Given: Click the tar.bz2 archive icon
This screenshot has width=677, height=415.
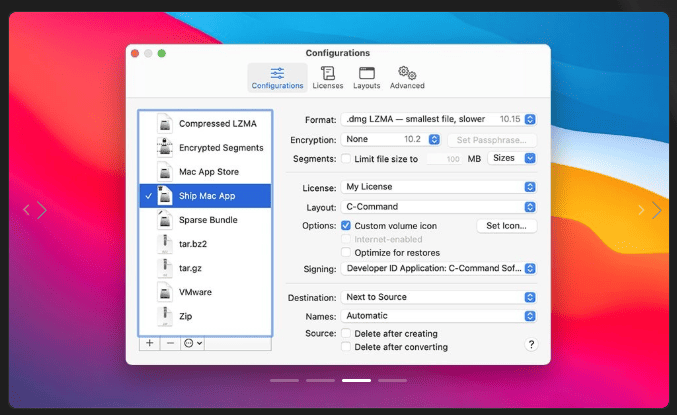Looking at the screenshot, I should 165,244.
